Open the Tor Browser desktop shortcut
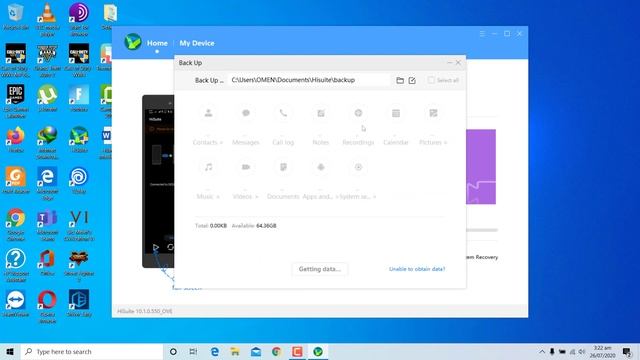 (79, 19)
